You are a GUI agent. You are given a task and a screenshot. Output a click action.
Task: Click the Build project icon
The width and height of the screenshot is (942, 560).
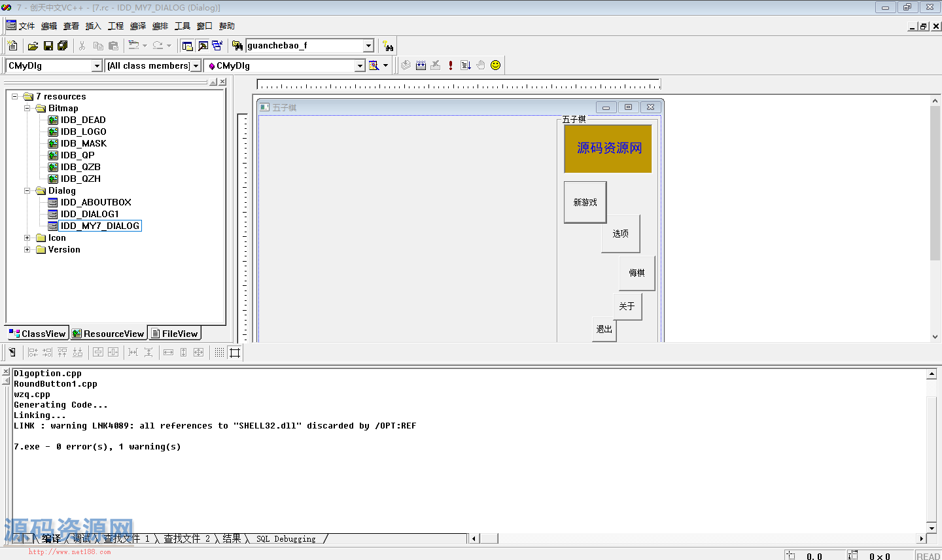pyautogui.click(x=421, y=65)
